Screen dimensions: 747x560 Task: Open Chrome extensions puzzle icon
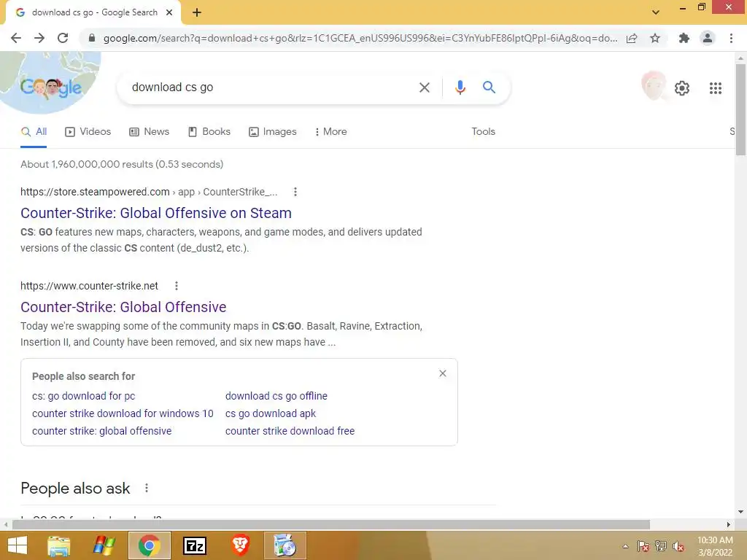coord(684,38)
